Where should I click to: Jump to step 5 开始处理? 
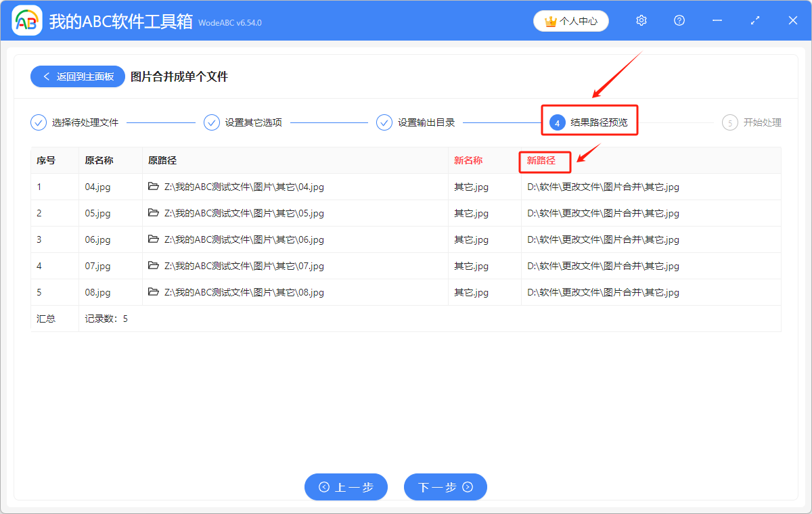752,122
